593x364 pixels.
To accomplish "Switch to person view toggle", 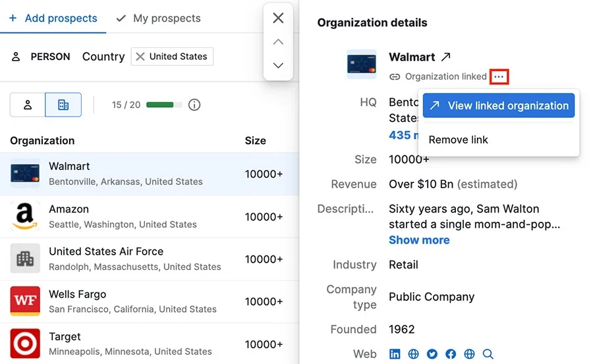I will (28, 105).
